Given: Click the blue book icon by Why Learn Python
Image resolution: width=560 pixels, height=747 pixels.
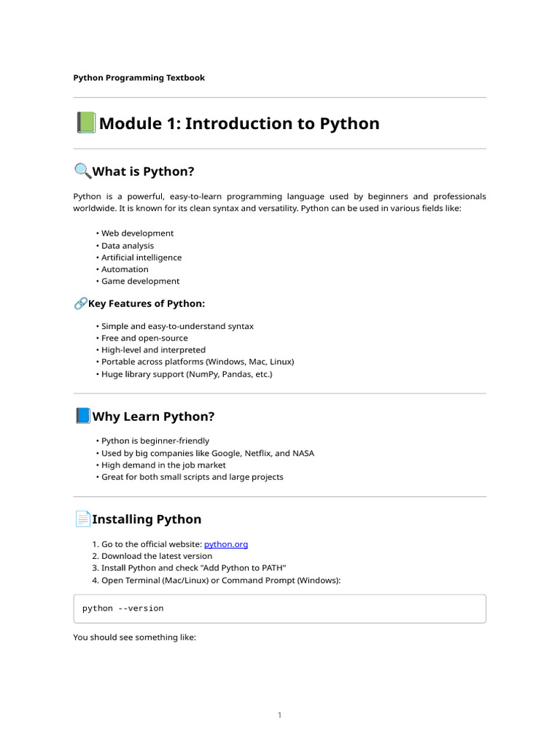Looking at the screenshot, I should click(82, 417).
